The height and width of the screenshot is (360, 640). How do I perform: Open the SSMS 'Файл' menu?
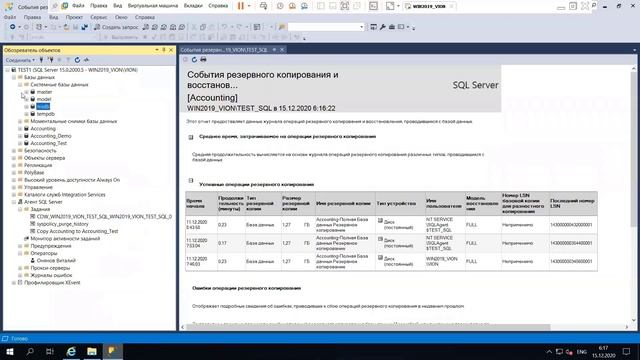pyautogui.click(x=10, y=18)
